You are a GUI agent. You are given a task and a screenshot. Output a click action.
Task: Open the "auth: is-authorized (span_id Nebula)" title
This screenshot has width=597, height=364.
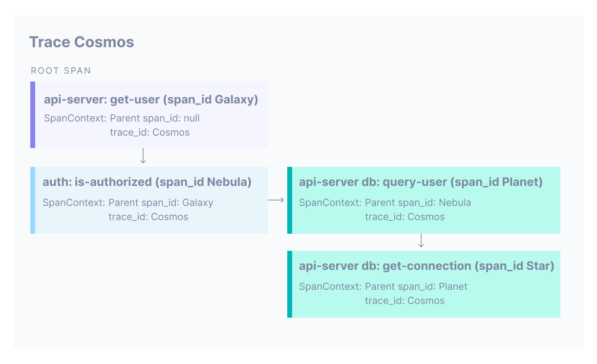[147, 182]
